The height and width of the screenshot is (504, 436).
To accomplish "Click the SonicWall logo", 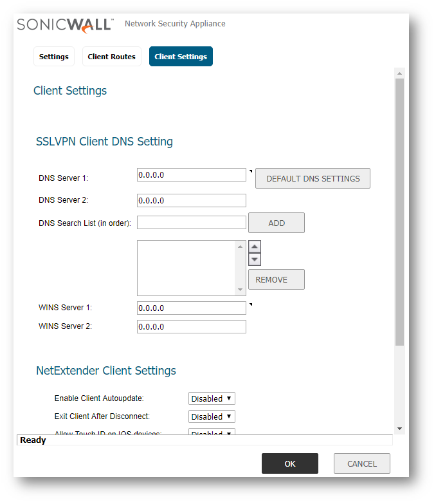I will point(65,24).
